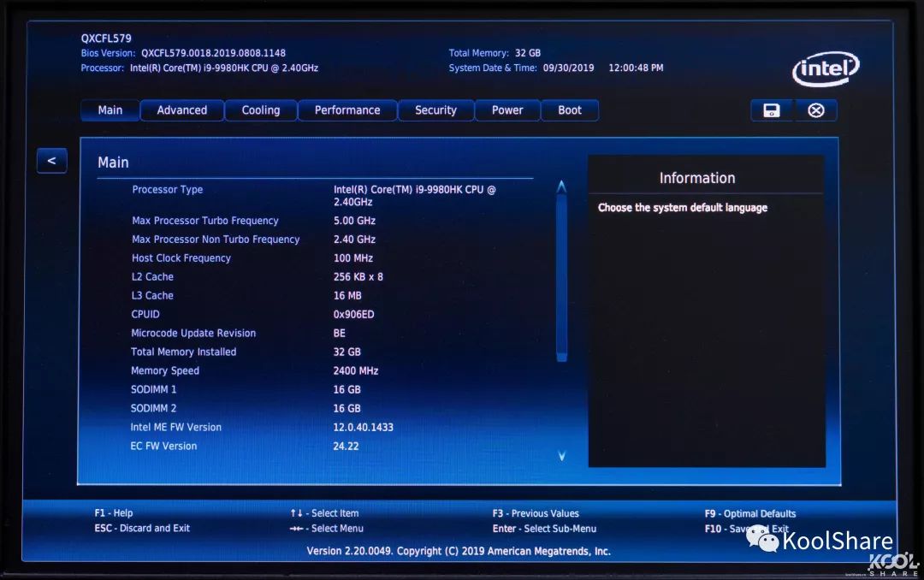
Task: Click the Information panel heading
Action: (697, 178)
